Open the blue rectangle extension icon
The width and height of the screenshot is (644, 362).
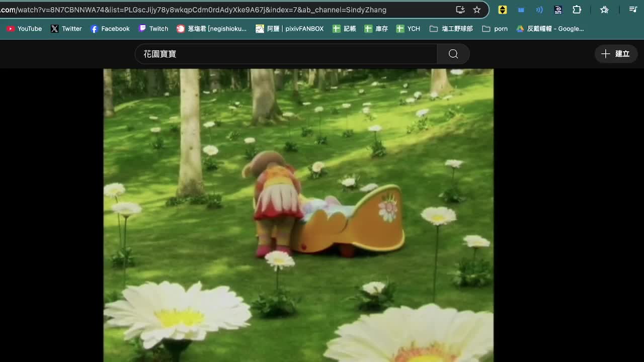521,10
